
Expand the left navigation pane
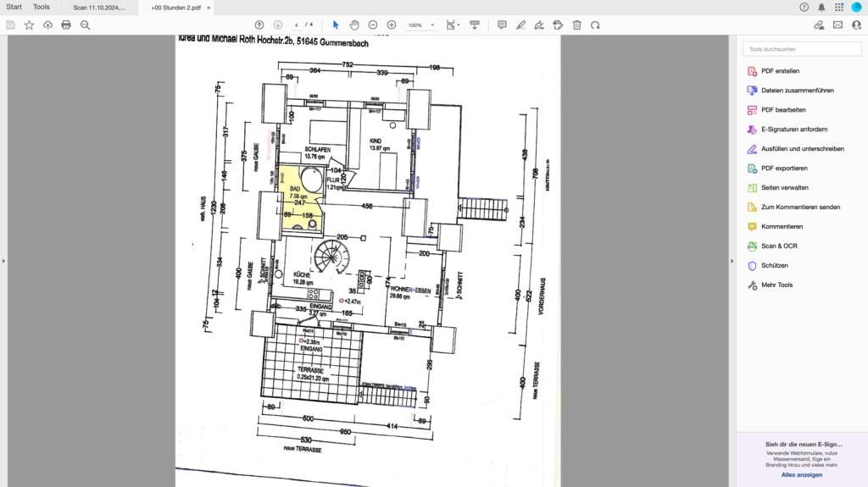tap(3, 261)
